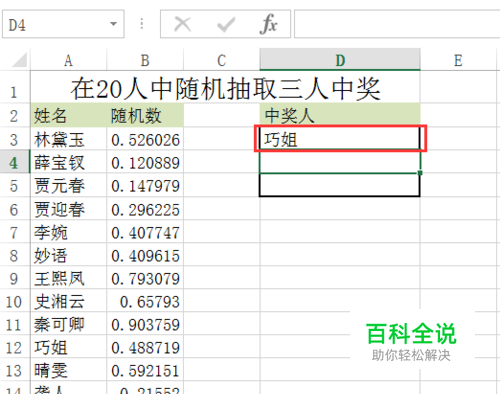The height and width of the screenshot is (394, 500).
Task: Select column B header
Action: coord(145,60)
